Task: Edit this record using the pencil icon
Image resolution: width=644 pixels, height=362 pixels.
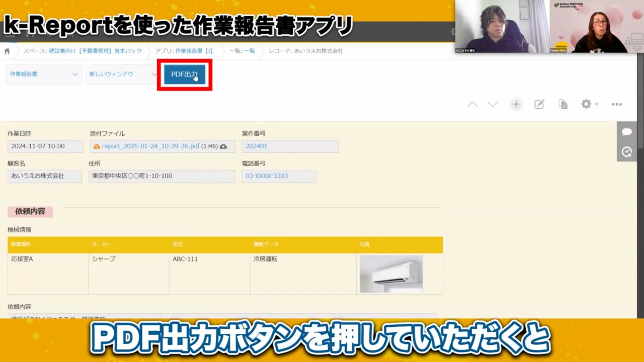Action: pos(539,104)
